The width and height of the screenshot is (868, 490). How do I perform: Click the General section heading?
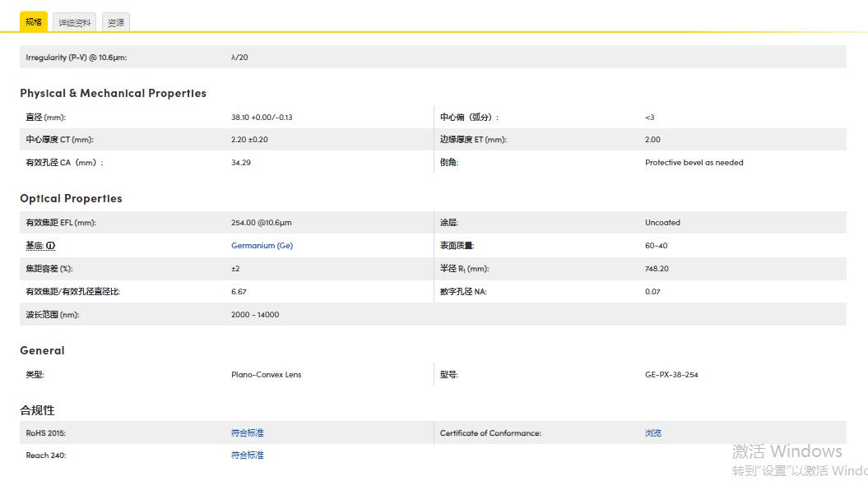click(x=42, y=351)
